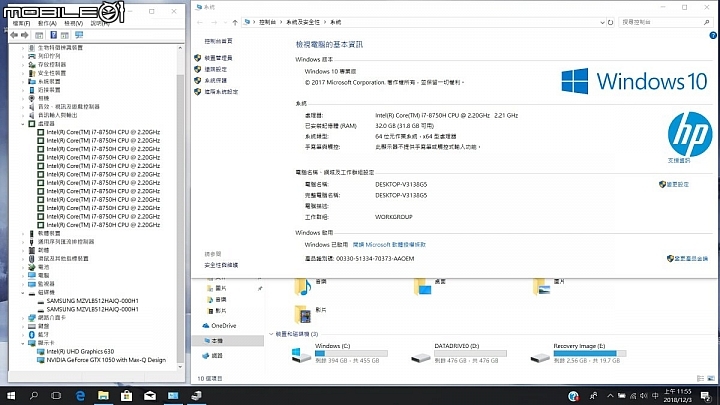Screen dimensions: 720x405
Task: Collapse the 處理器 processors node
Action: 23,124
